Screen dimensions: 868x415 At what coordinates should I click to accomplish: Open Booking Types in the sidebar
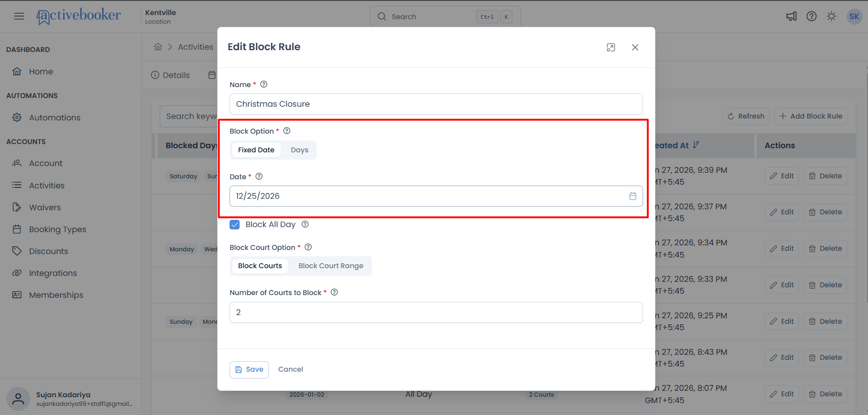point(58,229)
